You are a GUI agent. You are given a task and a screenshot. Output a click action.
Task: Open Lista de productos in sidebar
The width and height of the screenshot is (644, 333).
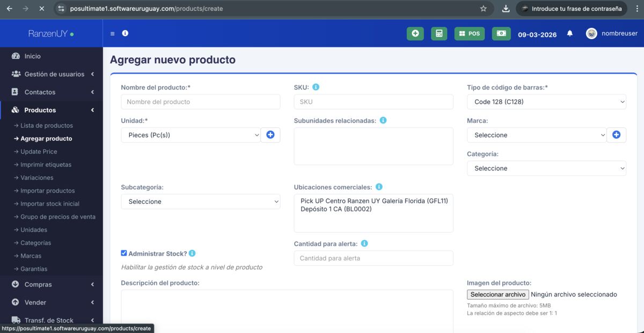pyautogui.click(x=47, y=125)
